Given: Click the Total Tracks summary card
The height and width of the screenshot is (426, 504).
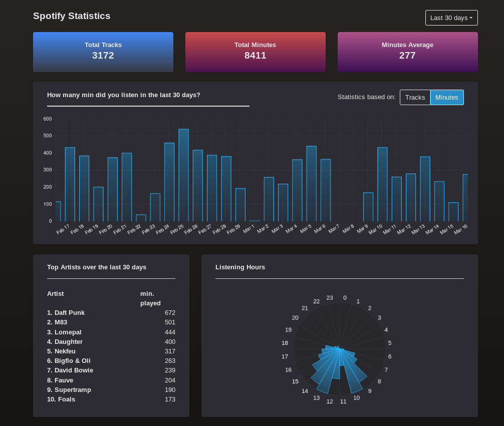Looking at the screenshot, I should point(103,52).
